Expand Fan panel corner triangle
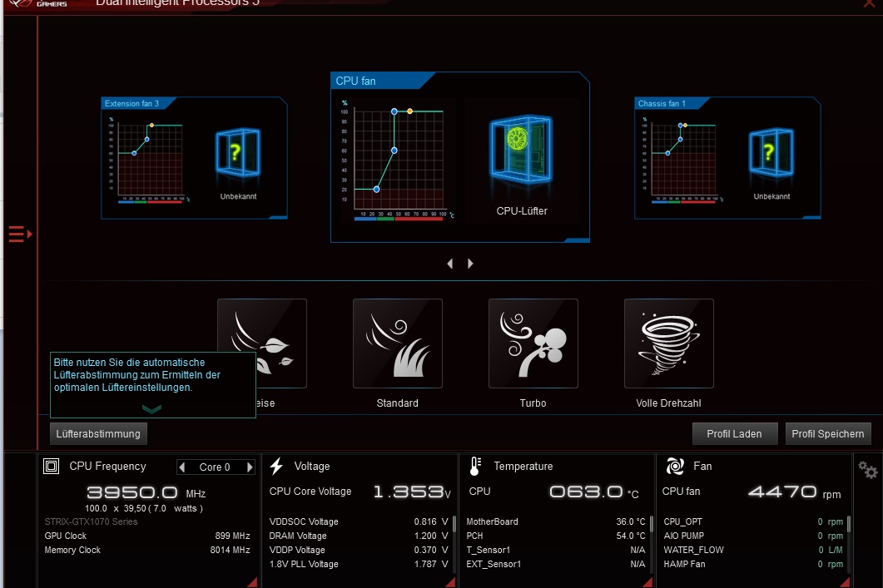This screenshot has height=588, width=883. point(844,582)
